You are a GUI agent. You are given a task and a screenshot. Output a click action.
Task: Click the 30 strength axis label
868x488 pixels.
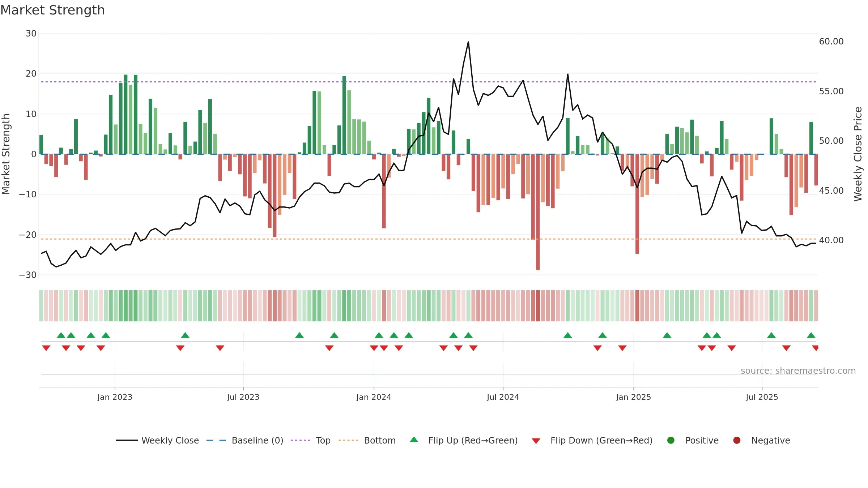point(31,34)
